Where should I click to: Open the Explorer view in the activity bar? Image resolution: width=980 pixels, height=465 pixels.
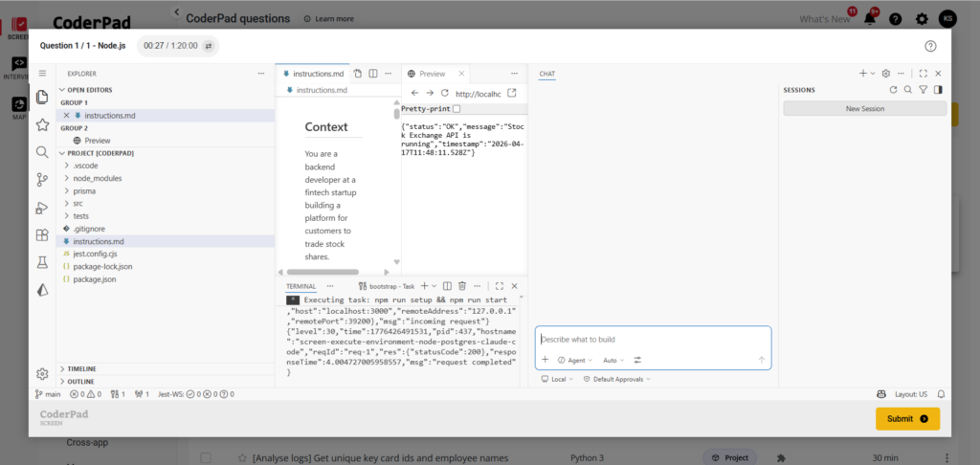pyautogui.click(x=42, y=97)
